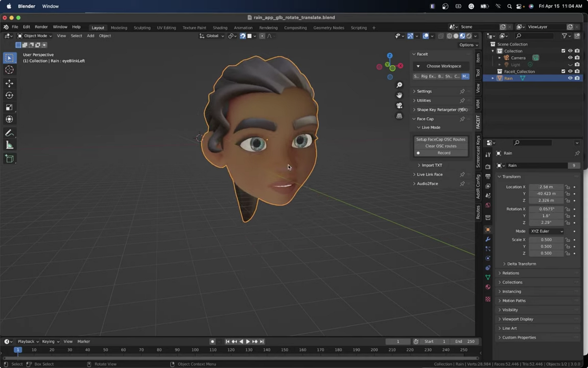Screen dimensions: 588x368
Task: Open the World properties tab
Action: pyautogui.click(x=488, y=205)
